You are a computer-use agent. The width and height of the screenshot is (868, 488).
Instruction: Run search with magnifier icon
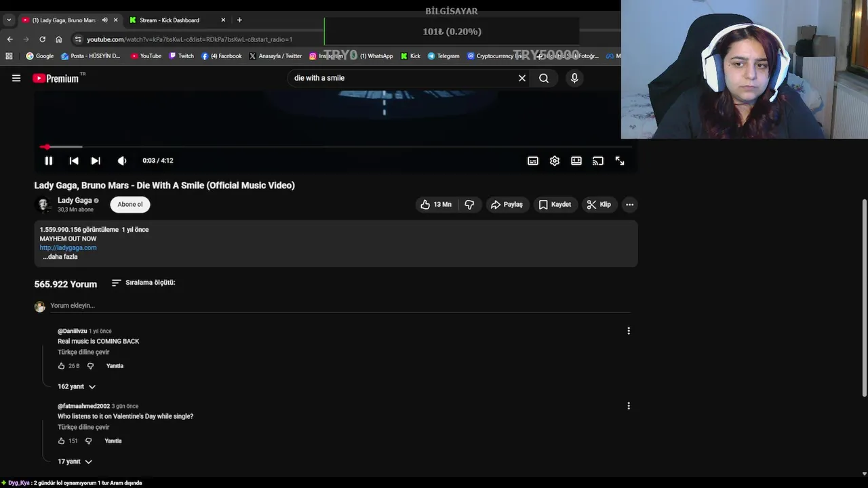544,78
